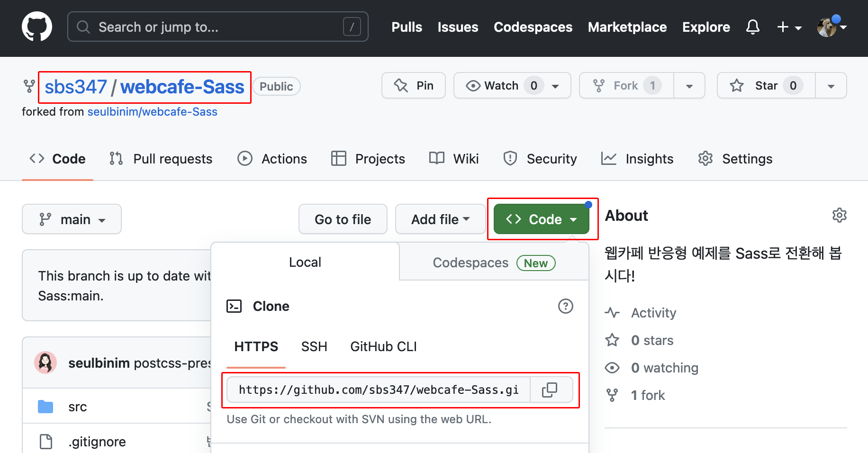Expand the Fork options arrow
Viewport: 868px width, 453px height.
(x=689, y=85)
